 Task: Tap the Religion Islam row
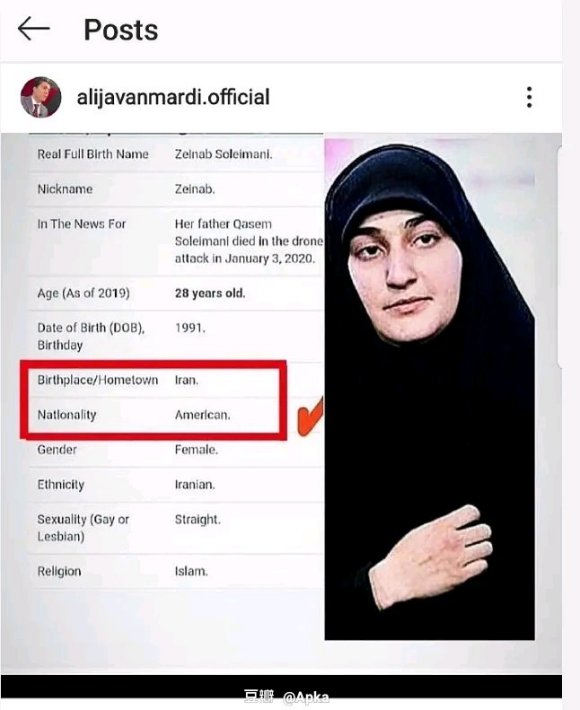[176, 571]
